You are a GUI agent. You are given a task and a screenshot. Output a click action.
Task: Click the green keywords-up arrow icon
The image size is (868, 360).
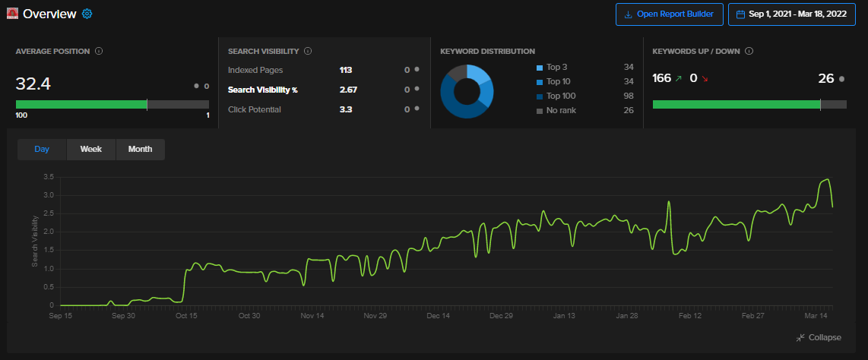[679, 78]
